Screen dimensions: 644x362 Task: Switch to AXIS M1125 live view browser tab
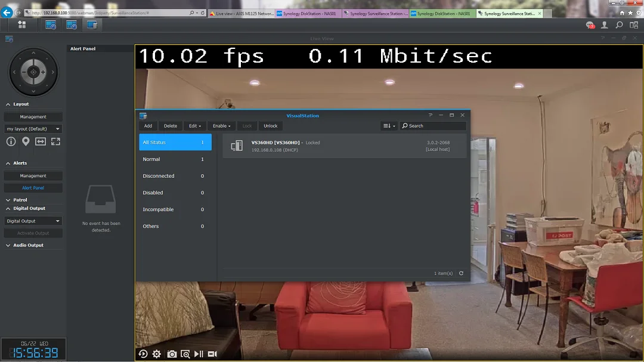tap(242, 13)
